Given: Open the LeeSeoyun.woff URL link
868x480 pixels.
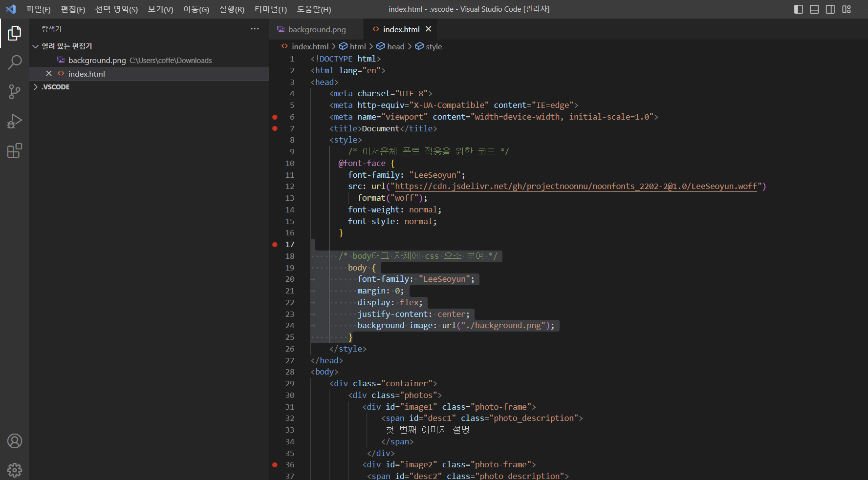Looking at the screenshot, I should 576,187.
